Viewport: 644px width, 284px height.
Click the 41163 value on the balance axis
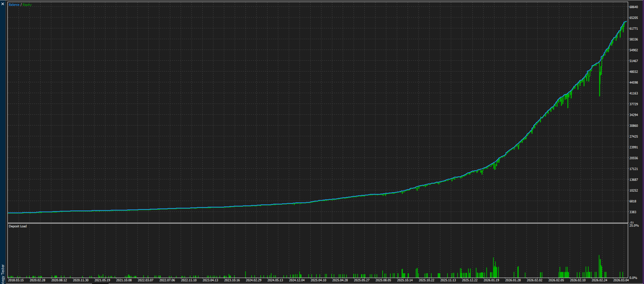coord(634,93)
